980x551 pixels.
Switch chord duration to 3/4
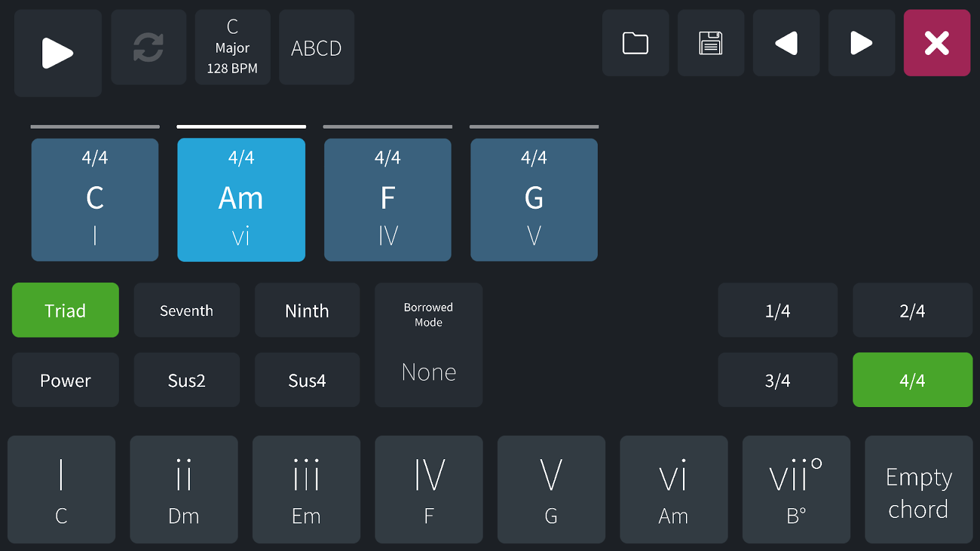[777, 380]
